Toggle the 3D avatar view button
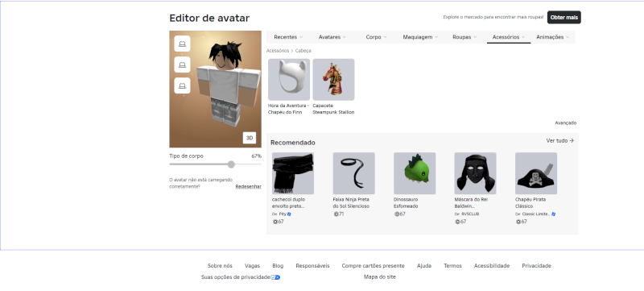 click(x=250, y=138)
